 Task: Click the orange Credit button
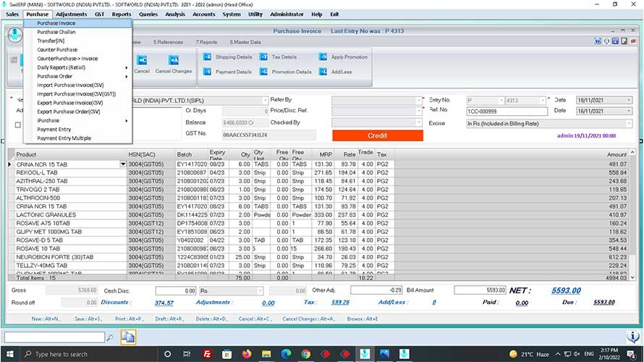[377, 135]
